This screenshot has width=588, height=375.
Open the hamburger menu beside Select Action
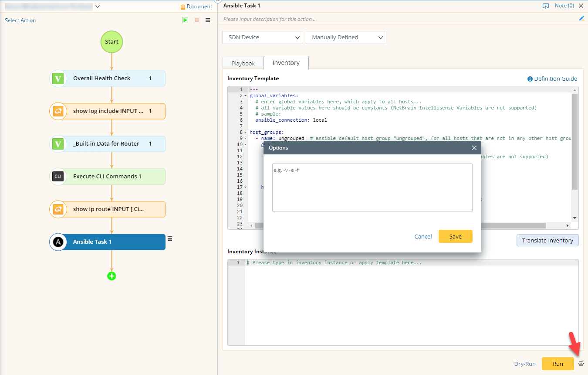pos(208,20)
